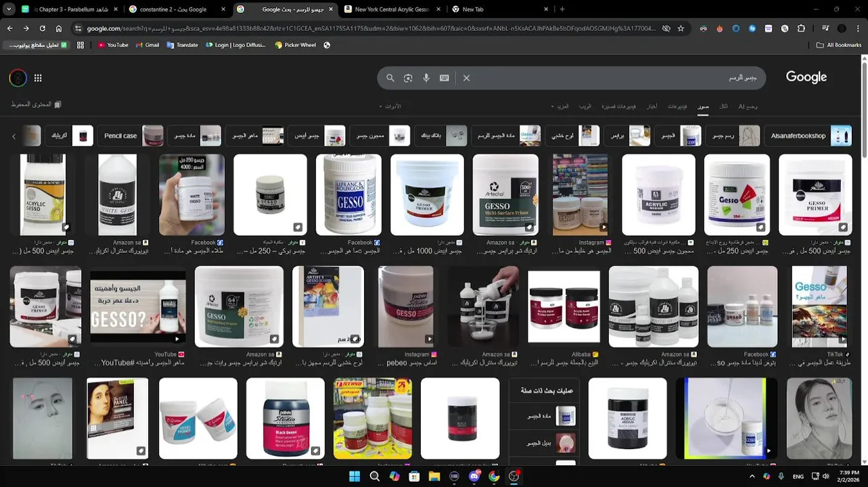Select the لوح خشبي filter chip

pos(572,135)
